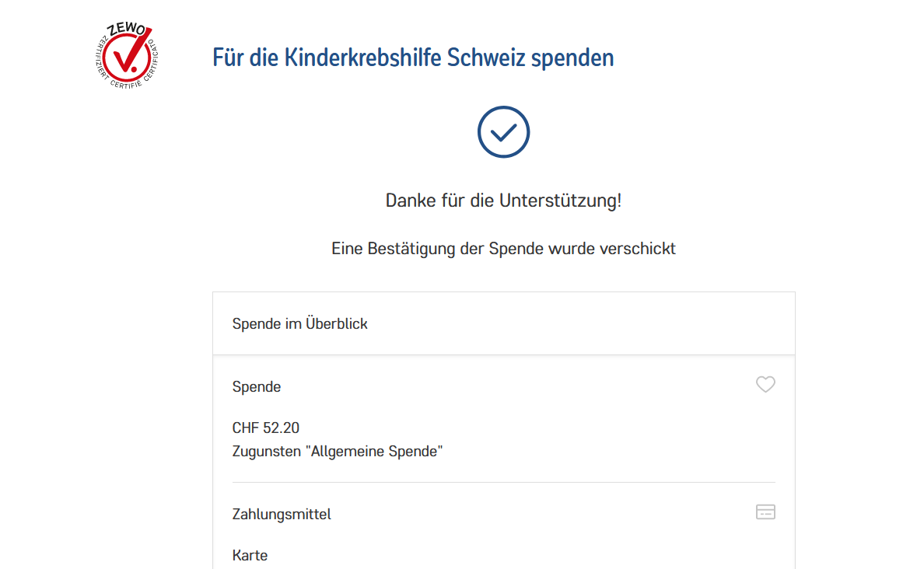
Task: Click the CHF 52.20 donation amount
Action: point(266,428)
